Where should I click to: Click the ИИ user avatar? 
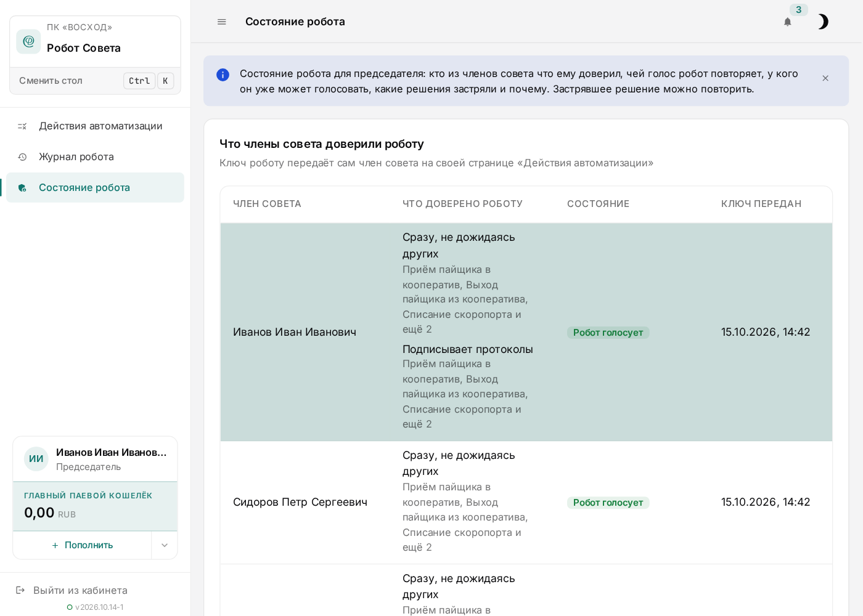pyautogui.click(x=36, y=459)
